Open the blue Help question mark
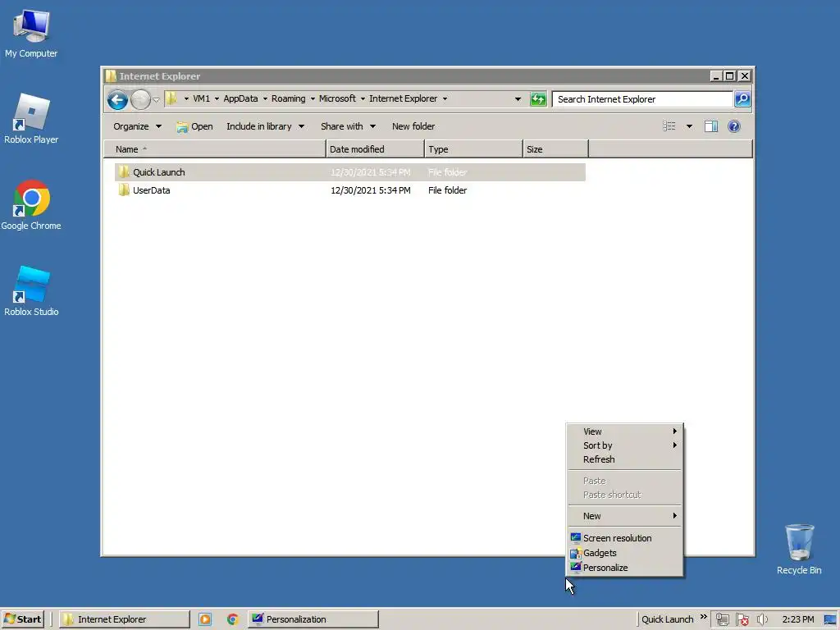The image size is (840, 630). pyautogui.click(x=734, y=126)
